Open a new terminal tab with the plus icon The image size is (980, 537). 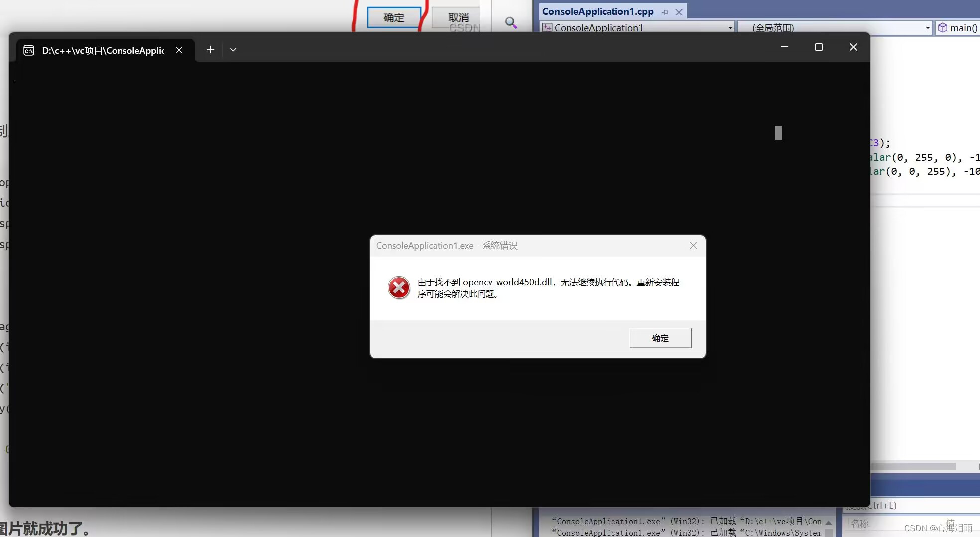click(x=210, y=49)
